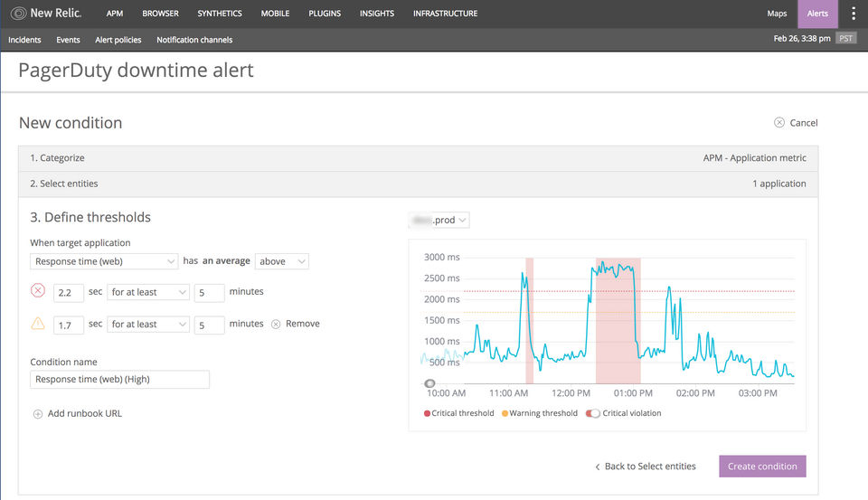Open the .prod application dropdown
The image size is (868, 500).
pos(439,220)
